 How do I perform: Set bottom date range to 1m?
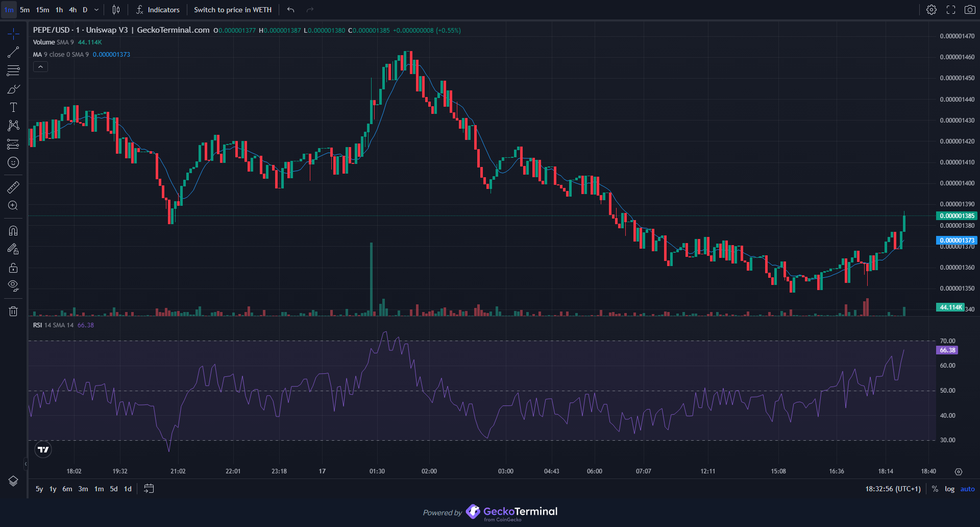tap(99, 489)
